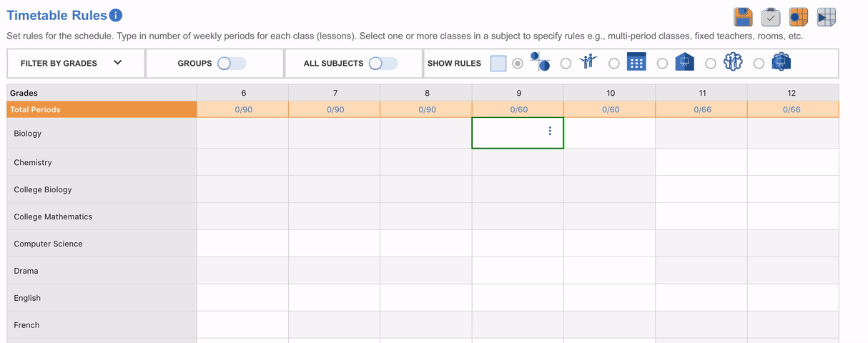Click the Grade 6 column header
The width and height of the screenshot is (868, 343).
(243, 93)
